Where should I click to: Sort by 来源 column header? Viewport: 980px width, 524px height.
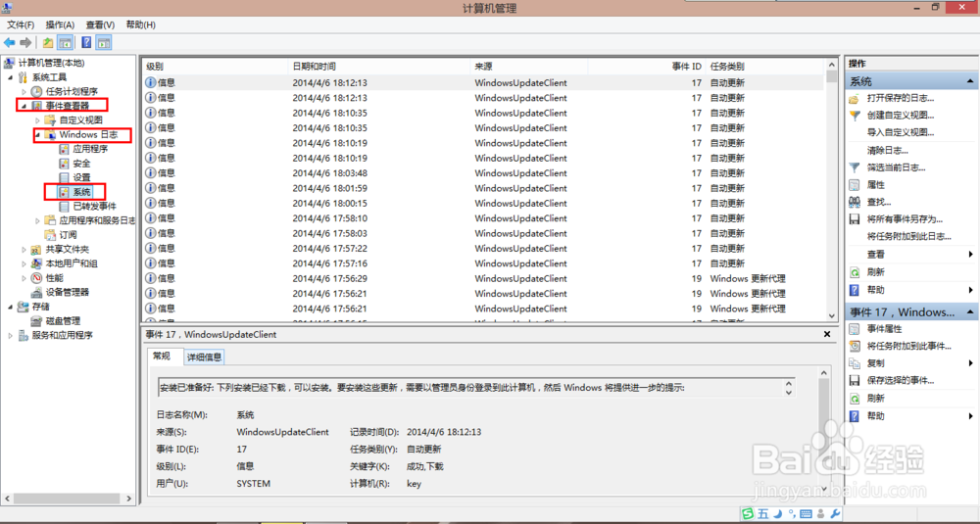coord(529,67)
